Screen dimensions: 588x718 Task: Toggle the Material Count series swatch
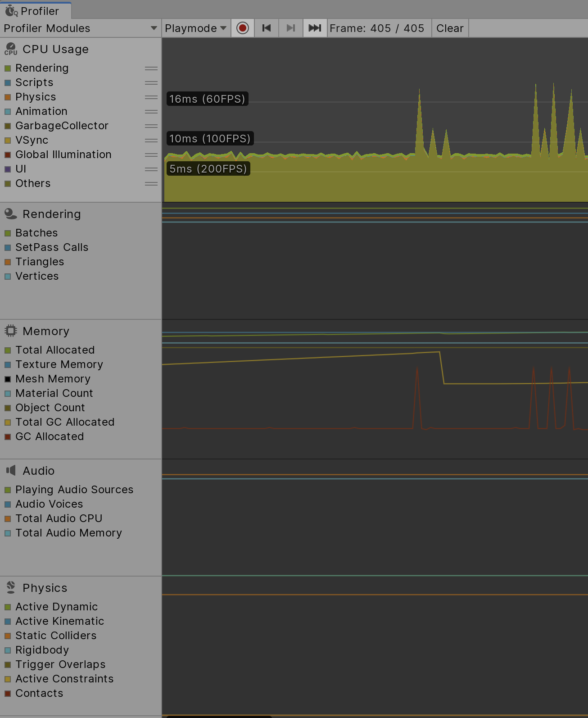[x=8, y=394]
